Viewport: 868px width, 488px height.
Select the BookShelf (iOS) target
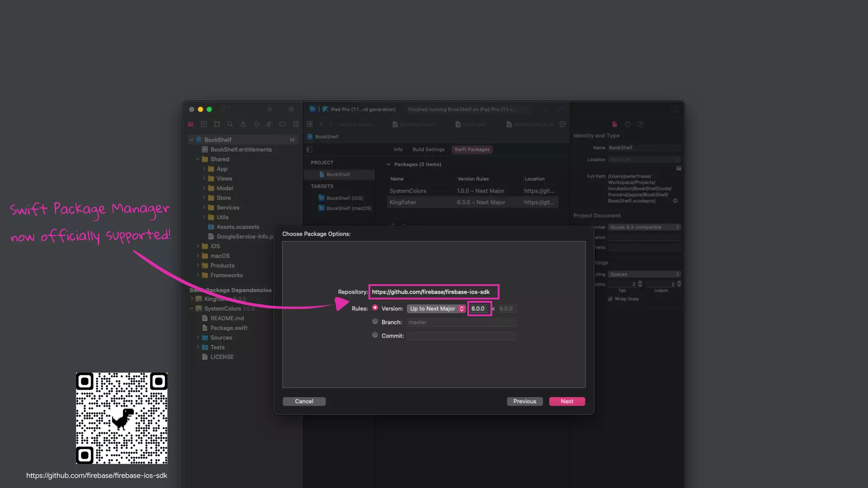[340, 198]
